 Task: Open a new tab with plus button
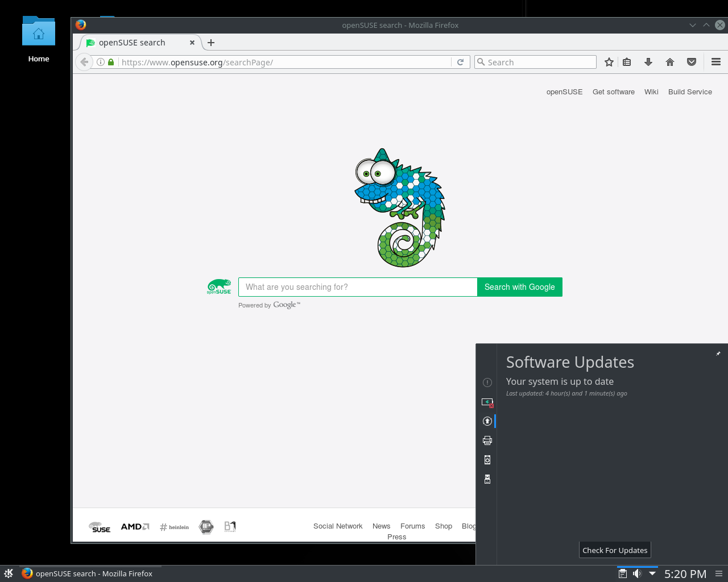click(211, 43)
